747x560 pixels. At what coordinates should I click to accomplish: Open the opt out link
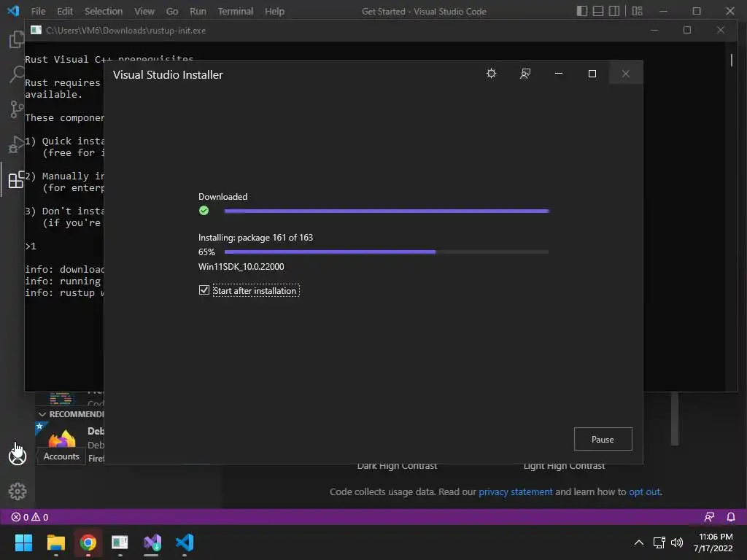point(645,491)
